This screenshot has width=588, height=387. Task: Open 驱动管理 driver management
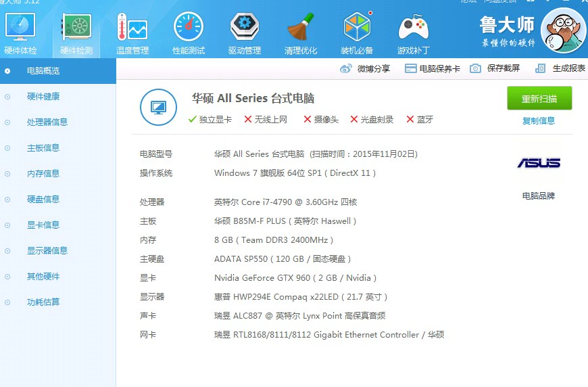click(x=245, y=33)
